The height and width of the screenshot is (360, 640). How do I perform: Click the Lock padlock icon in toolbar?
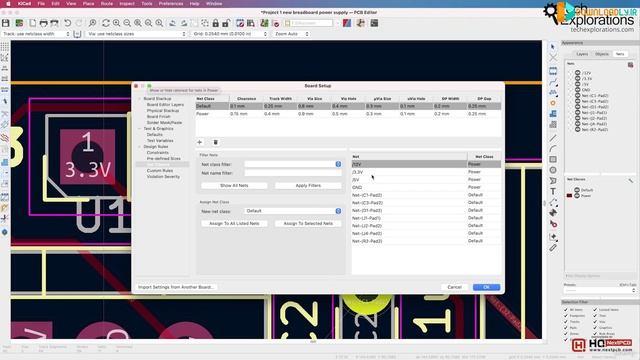216,23
